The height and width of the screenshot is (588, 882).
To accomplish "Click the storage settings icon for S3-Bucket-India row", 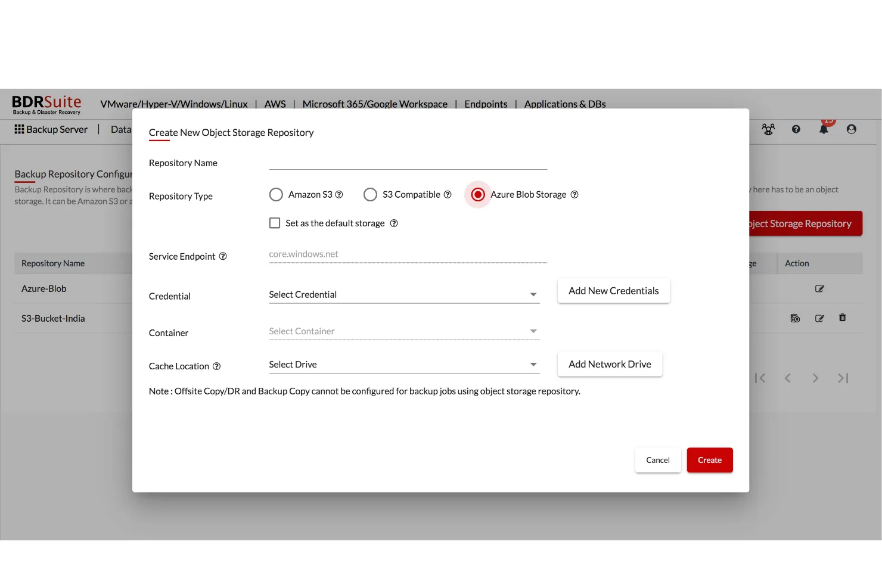I will pos(795,319).
